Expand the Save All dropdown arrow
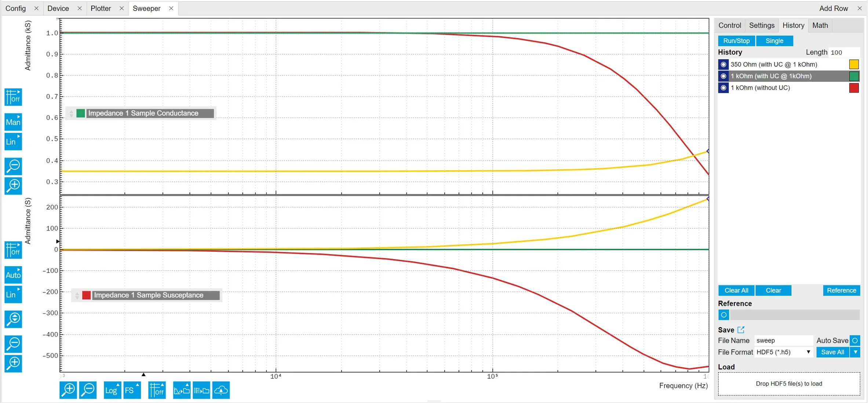The height and width of the screenshot is (403, 868). [x=855, y=352]
